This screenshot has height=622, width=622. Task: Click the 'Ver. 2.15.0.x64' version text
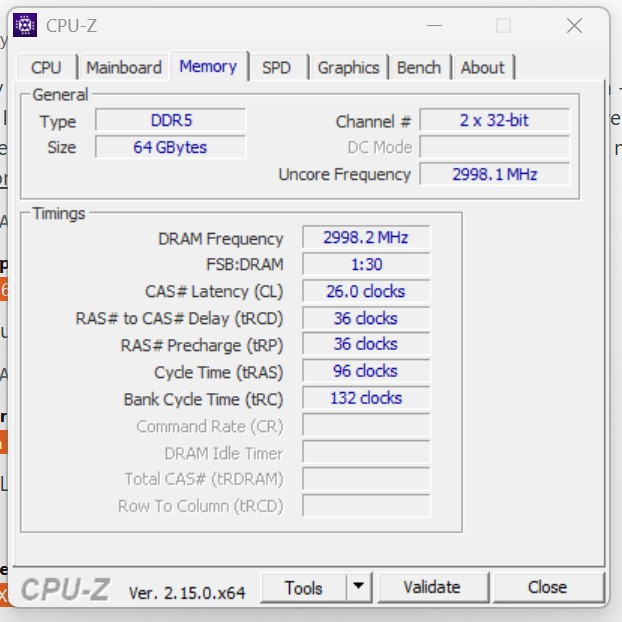(187, 593)
